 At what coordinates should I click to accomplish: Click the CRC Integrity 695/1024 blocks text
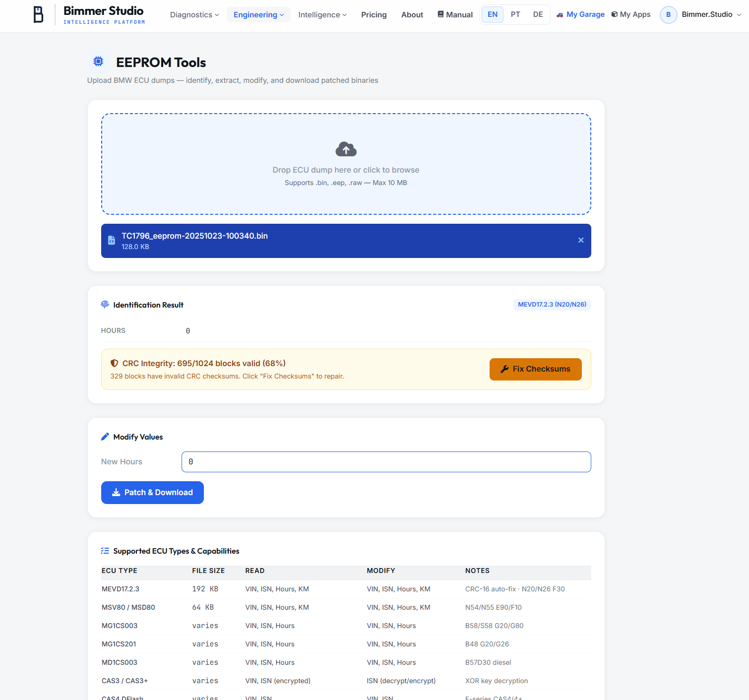204,363
